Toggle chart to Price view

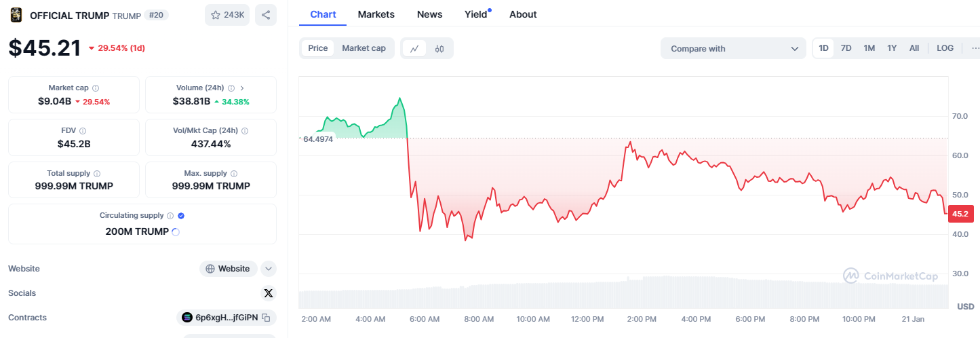tap(317, 48)
